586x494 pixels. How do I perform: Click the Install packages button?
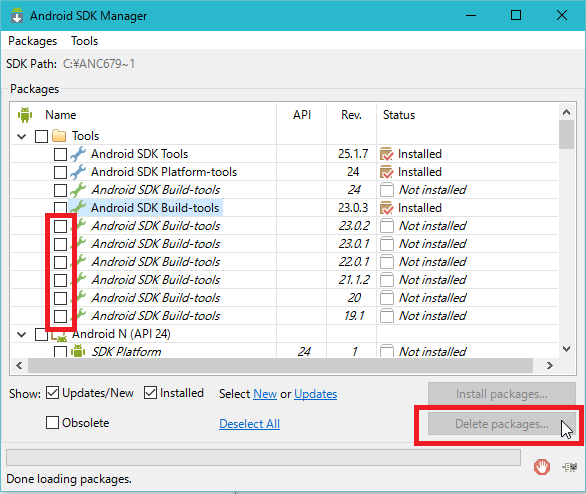click(502, 394)
